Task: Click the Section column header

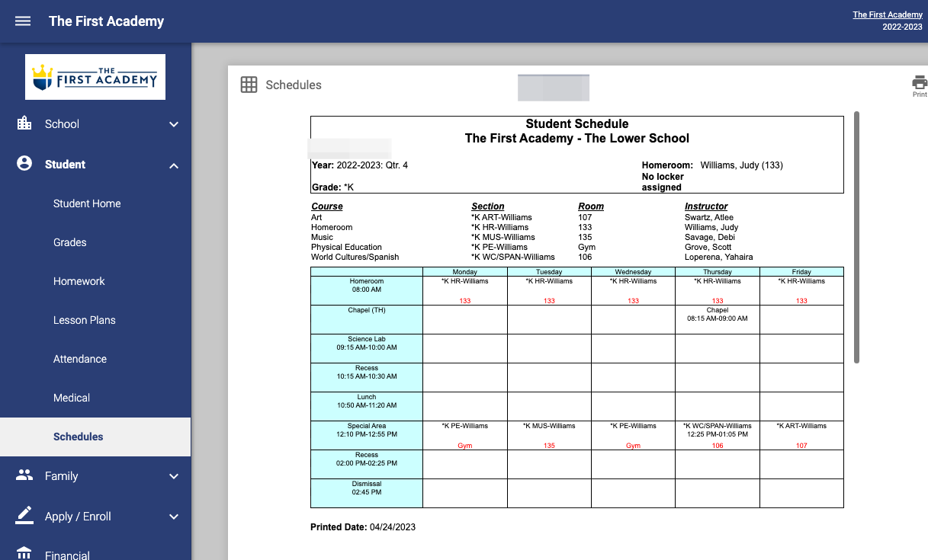Action: coord(488,206)
